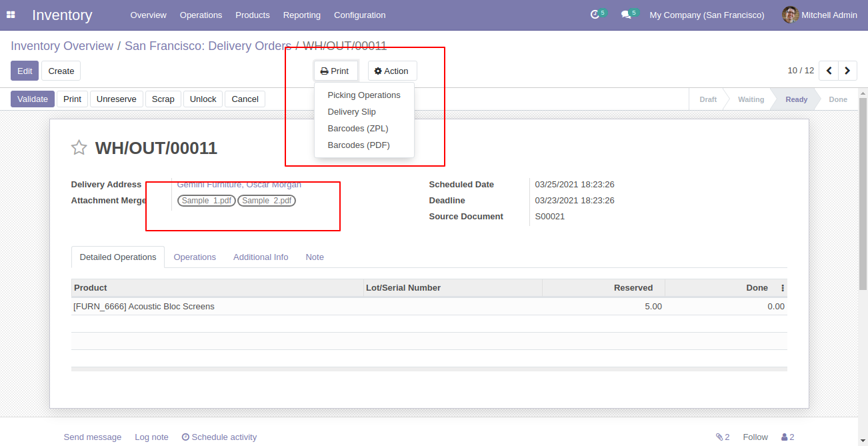Image resolution: width=868 pixels, height=446 pixels.
Task: Go to Inventory Overview breadcrumb
Action: pos(62,46)
